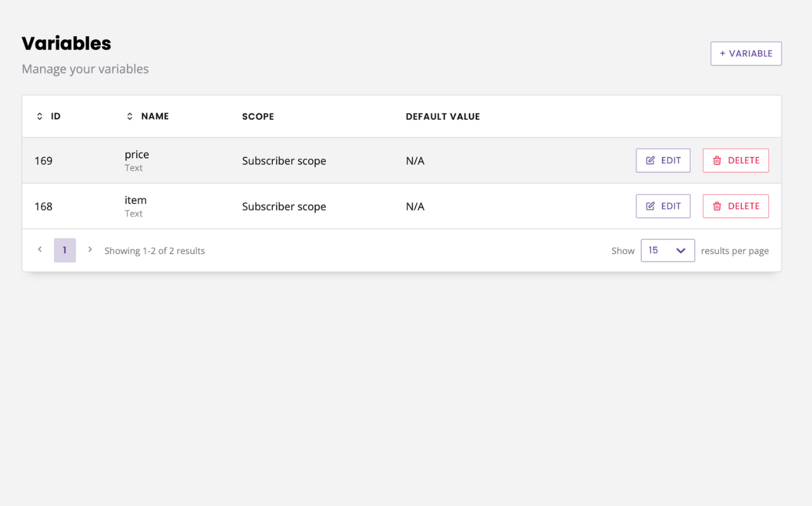The width and height of the screenshot is (812, 506).
Task: Click pencil edit icon in item row
Action: (x=650, y=206)
